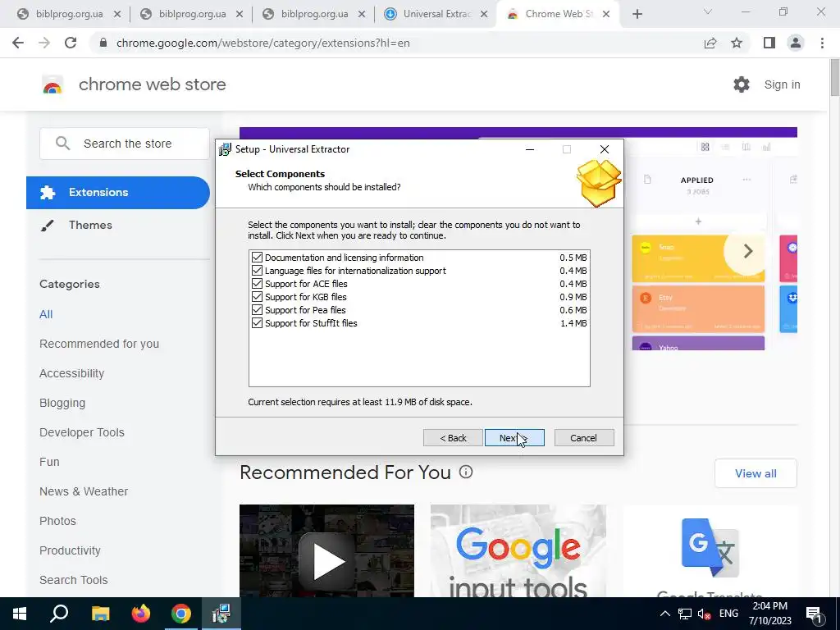
Task: Open Google input tools extension card
Action: coord(518,550)
